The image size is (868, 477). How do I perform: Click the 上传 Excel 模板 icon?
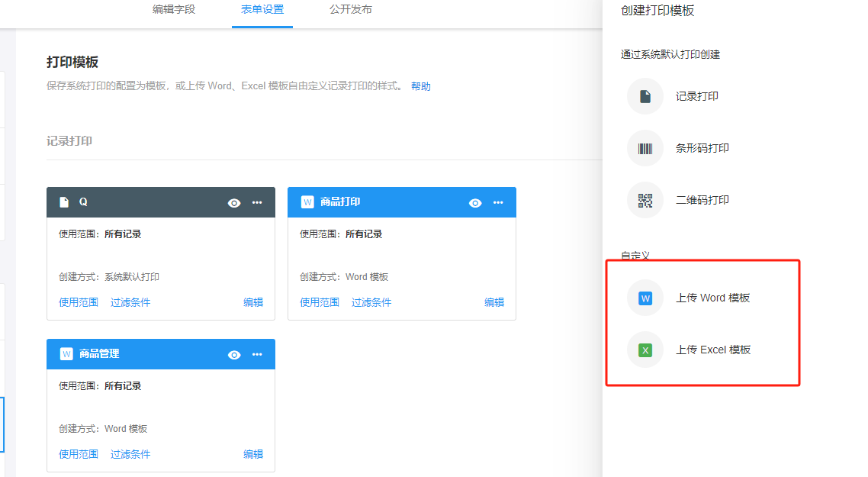pyautogui.click(x=645, y=350)
